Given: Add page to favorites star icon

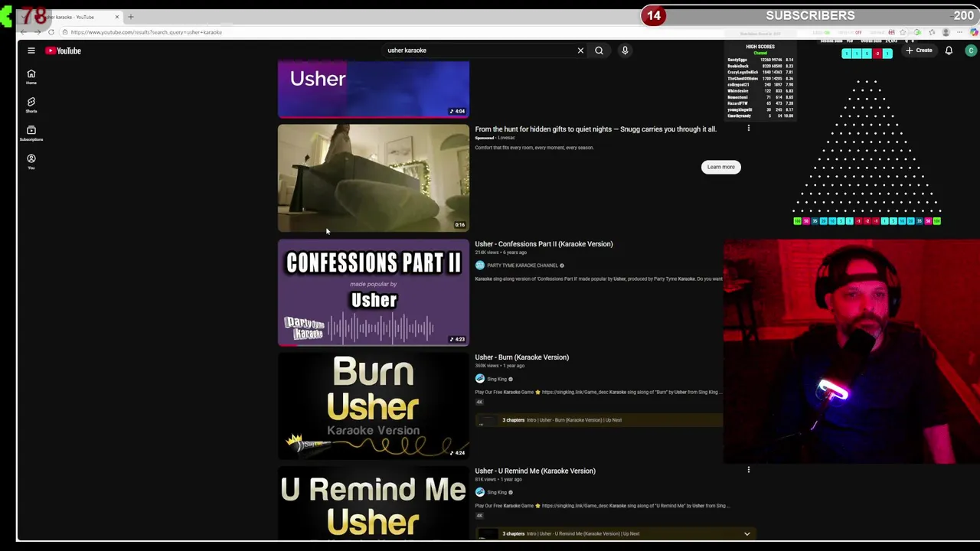Looking at the screenshot, I should [x=903, y=32].
